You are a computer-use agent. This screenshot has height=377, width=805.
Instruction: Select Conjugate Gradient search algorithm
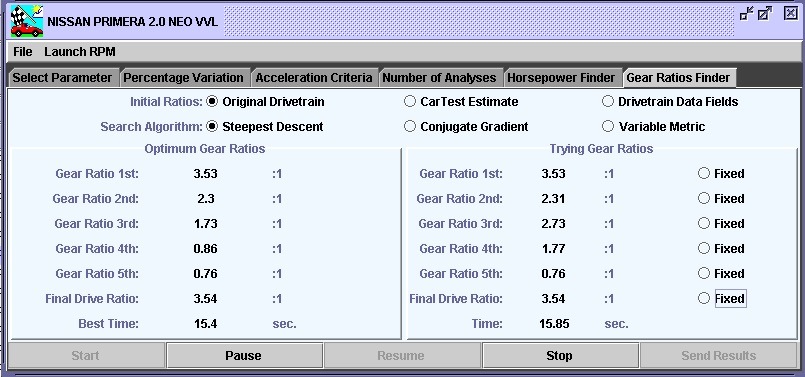tap(466, 126)
